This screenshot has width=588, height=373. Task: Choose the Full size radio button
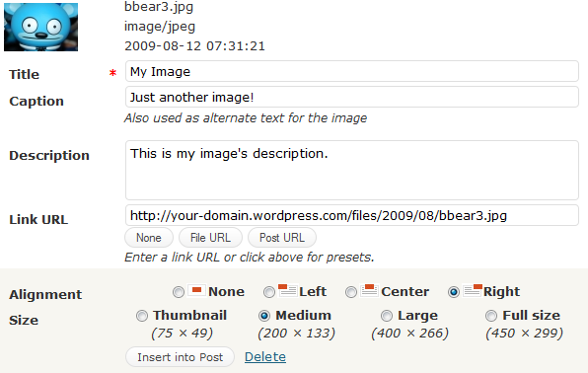pos(491,316)
